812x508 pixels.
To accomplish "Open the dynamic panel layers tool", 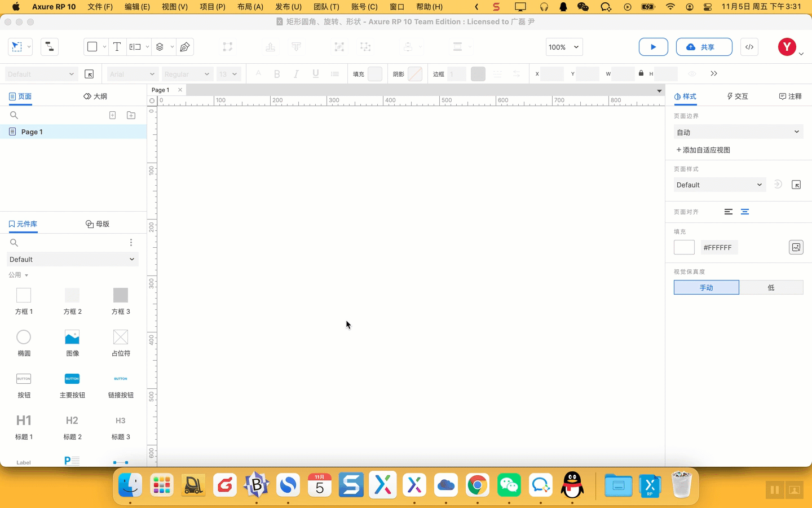I will tap(160, 47).
